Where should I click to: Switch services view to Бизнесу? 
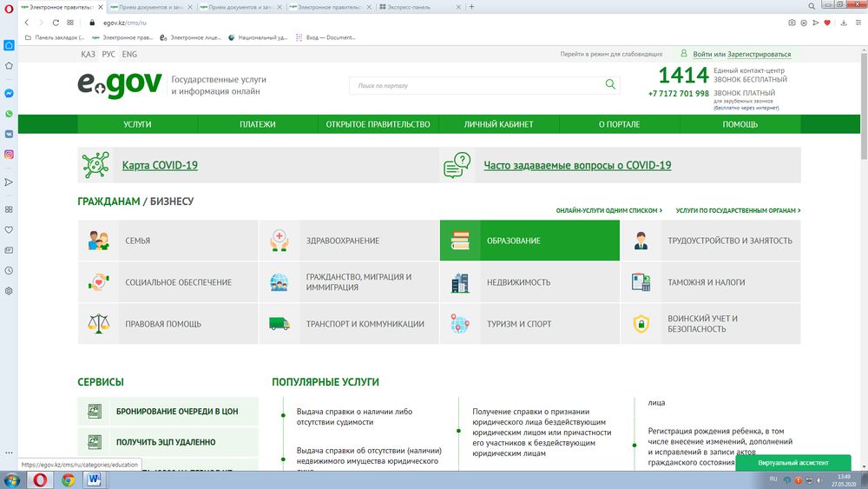172,202
